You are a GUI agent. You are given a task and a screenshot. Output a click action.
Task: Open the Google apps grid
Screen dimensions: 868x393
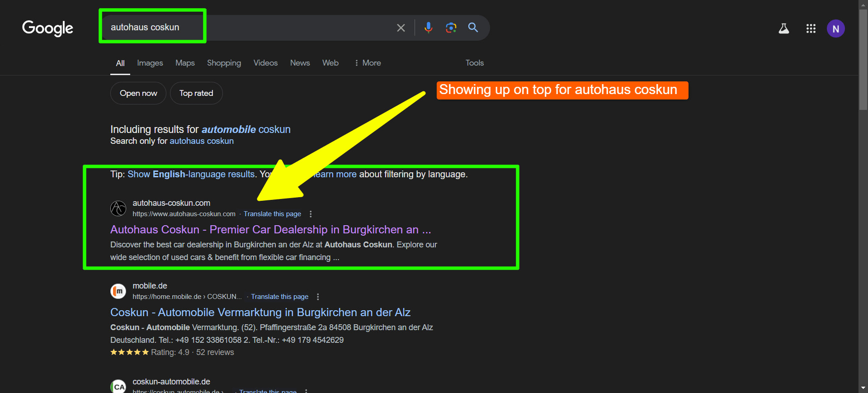click(x=811, y=28)
